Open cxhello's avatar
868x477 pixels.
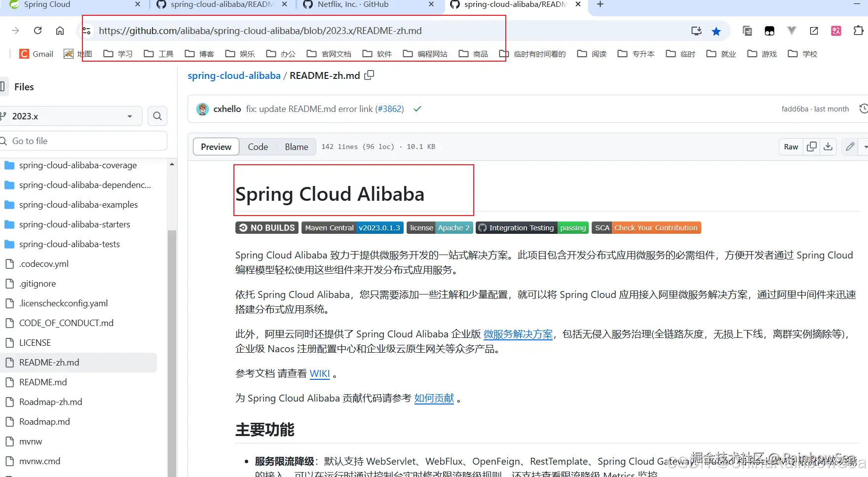pyautogui.click(x=202, y=109)
